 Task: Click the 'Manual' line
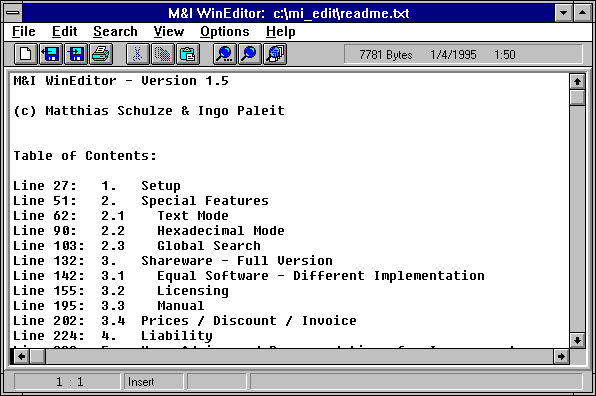(x=181, y=306)
